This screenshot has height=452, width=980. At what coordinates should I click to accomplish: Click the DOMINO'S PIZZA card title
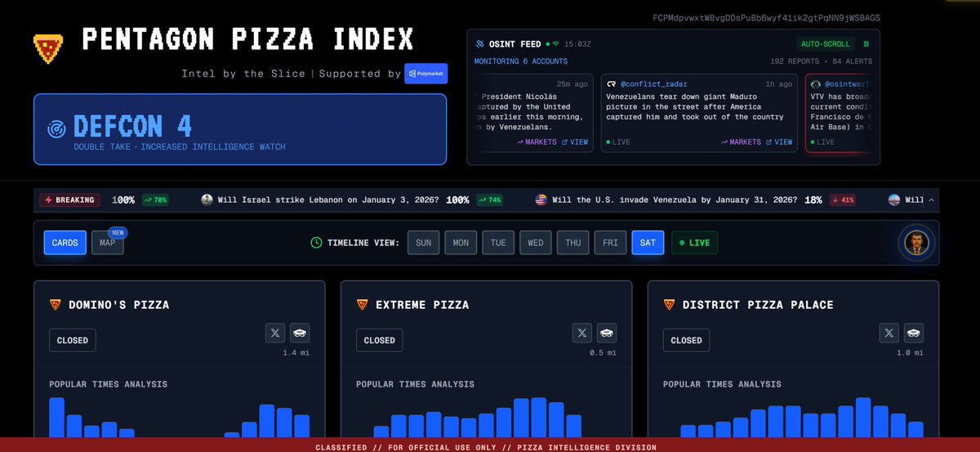tap(119, 305)
